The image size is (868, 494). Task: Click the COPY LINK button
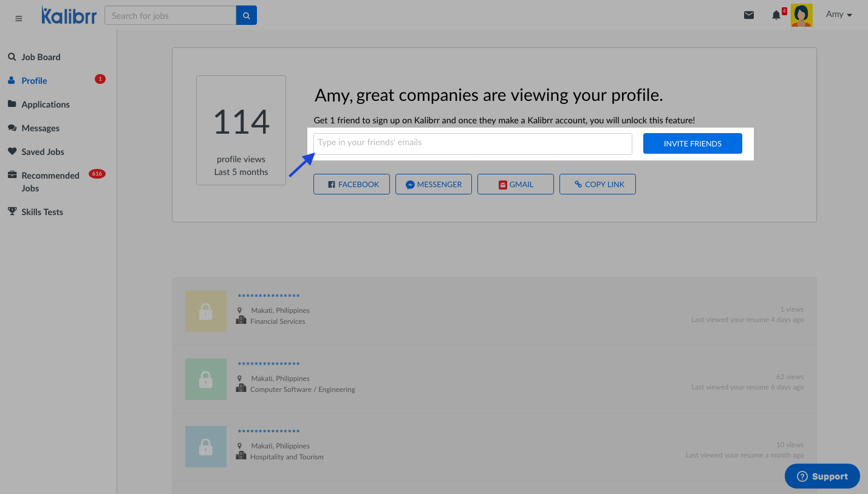(x=597, y=185)
